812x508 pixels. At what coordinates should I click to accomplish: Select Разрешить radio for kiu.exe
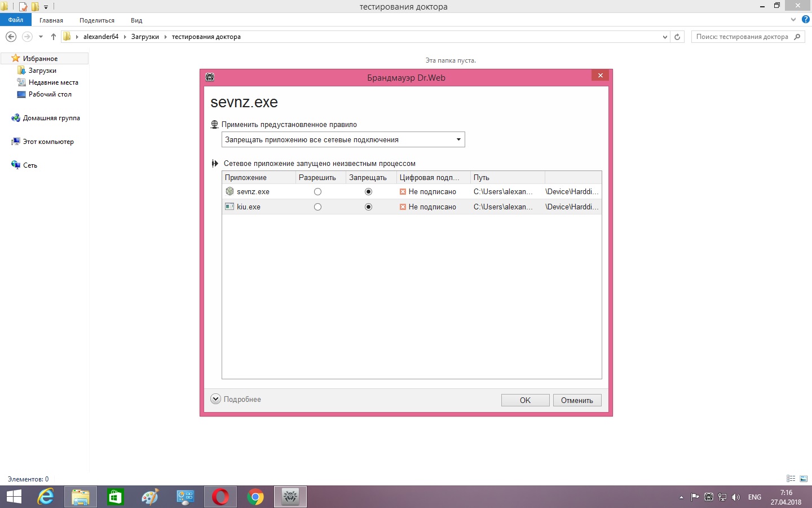pyautogui.click(x=317, y=207)
